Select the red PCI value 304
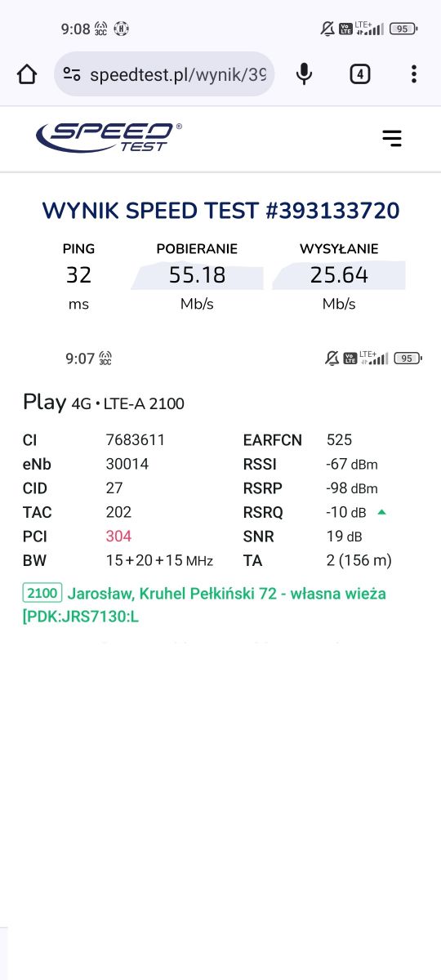 click(118, 536)
